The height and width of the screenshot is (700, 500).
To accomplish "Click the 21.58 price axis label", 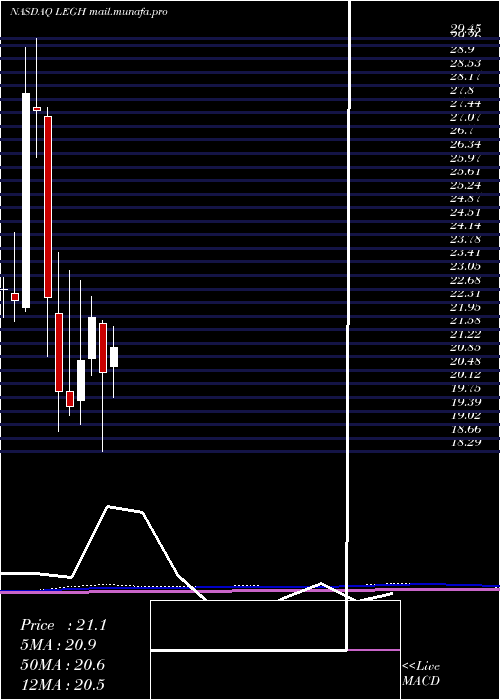I will point(465,321).
